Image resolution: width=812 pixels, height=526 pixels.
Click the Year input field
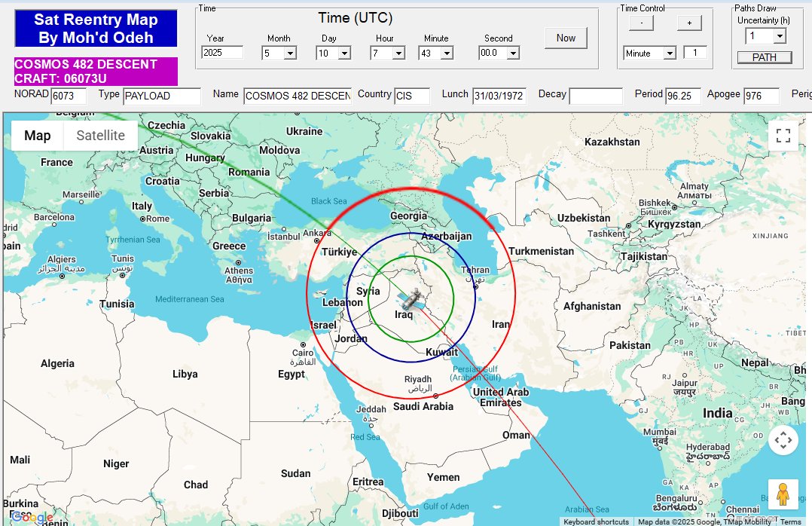click(x=222, y=53)
